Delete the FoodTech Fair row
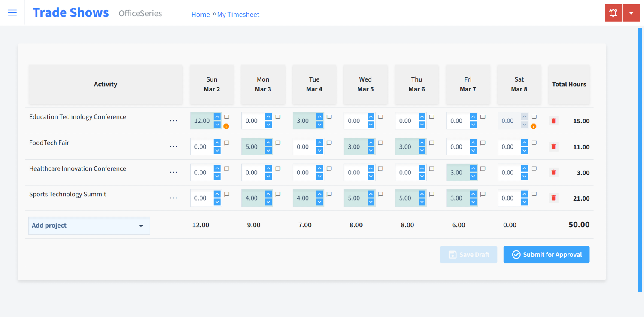Image resolution: width=644 pixels, height=317 pixels. (553, 146)
